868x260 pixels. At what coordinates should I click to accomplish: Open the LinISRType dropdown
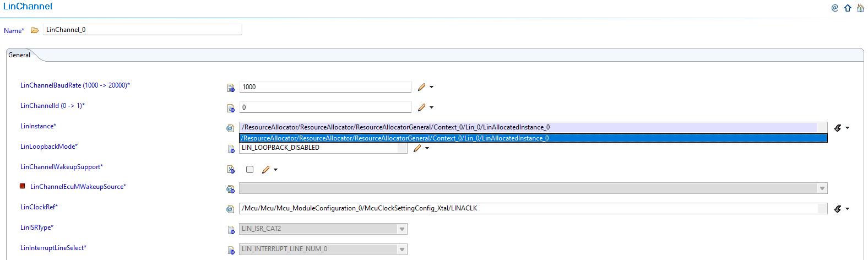pos(402,229)
